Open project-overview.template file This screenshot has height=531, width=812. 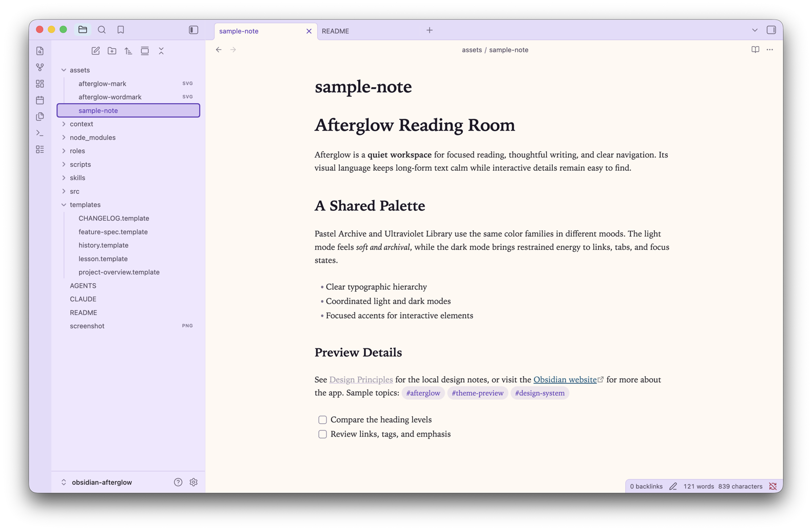click(x=128, y=272)
